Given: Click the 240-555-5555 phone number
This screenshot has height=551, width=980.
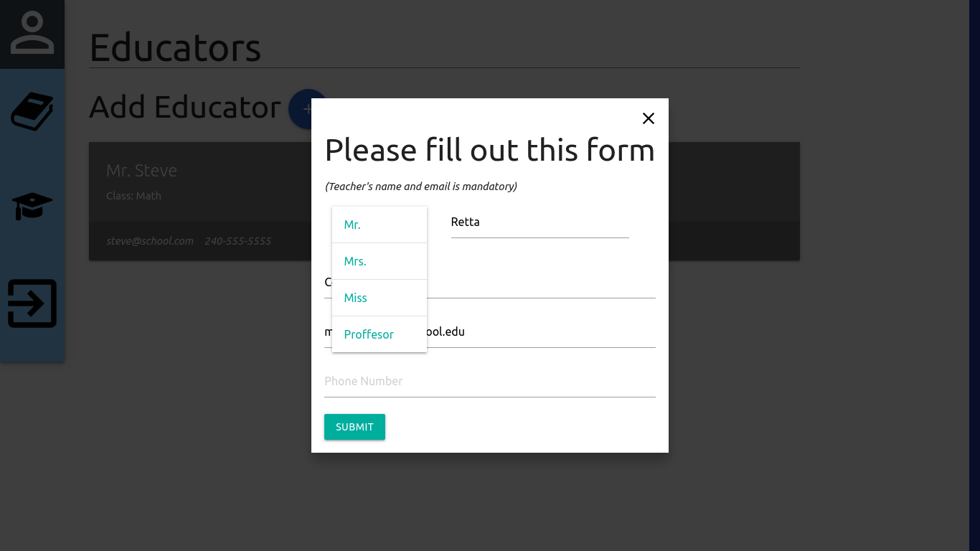Looking at the screenshot, I should click(238, 241).
